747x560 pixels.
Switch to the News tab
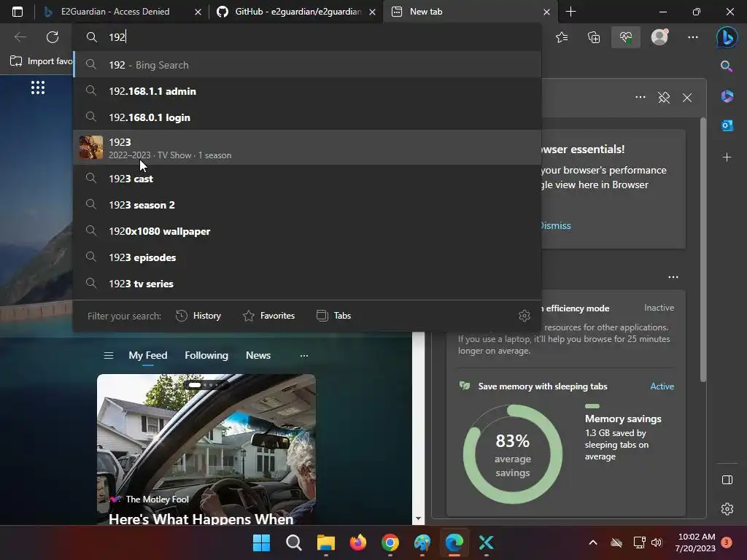pyautogui.click(x=258, y=355)
